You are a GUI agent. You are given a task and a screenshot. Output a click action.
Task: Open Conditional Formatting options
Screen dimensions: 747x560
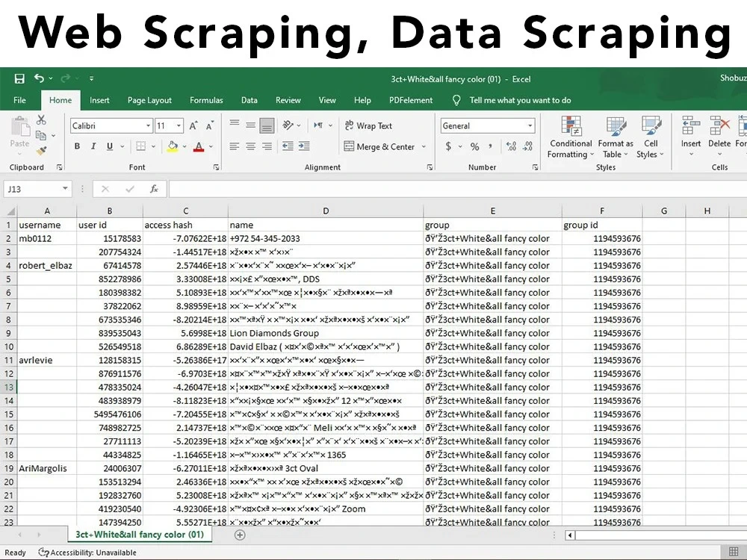coord(570,138)
